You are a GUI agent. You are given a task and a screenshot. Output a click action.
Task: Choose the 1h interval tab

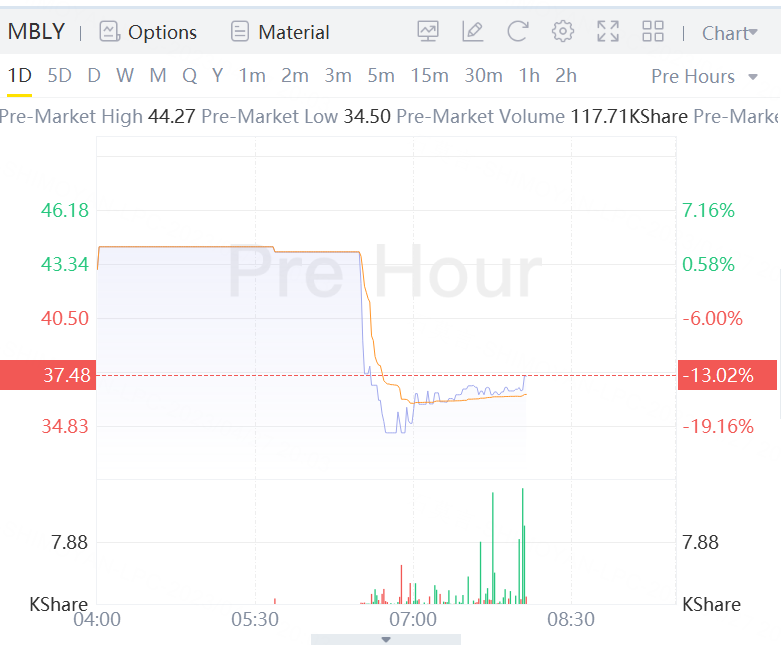coord(529,75)
